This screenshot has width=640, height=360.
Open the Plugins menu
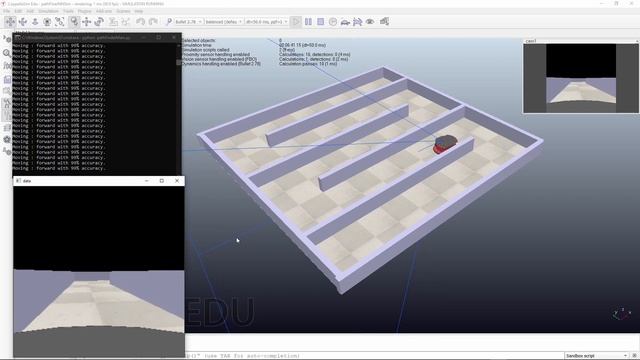click(x=84, y=11)
